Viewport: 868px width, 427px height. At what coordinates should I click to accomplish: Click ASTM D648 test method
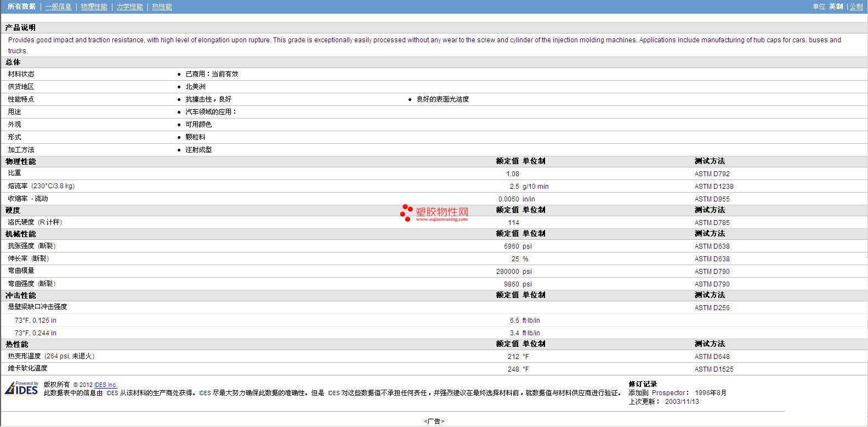pyautogui.click(x=712, y=357)
